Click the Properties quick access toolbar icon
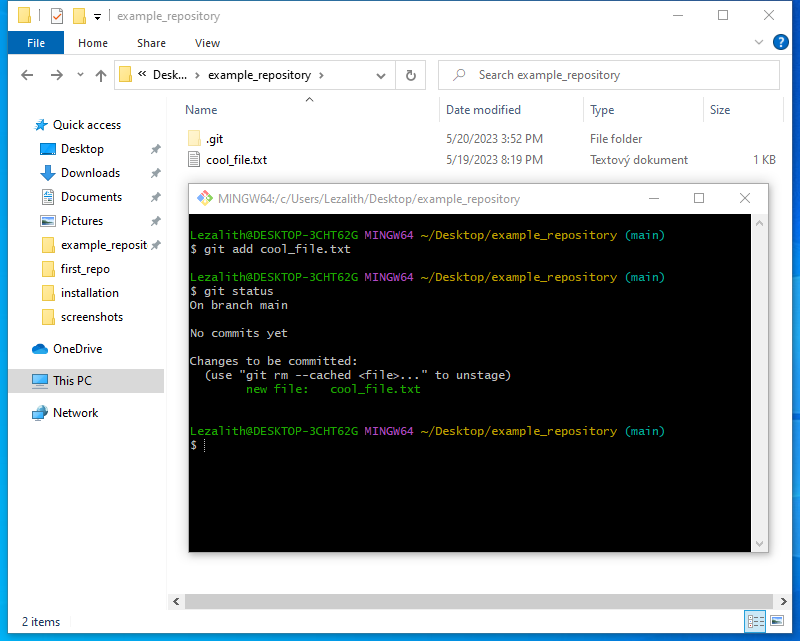 tap(57, 16)
